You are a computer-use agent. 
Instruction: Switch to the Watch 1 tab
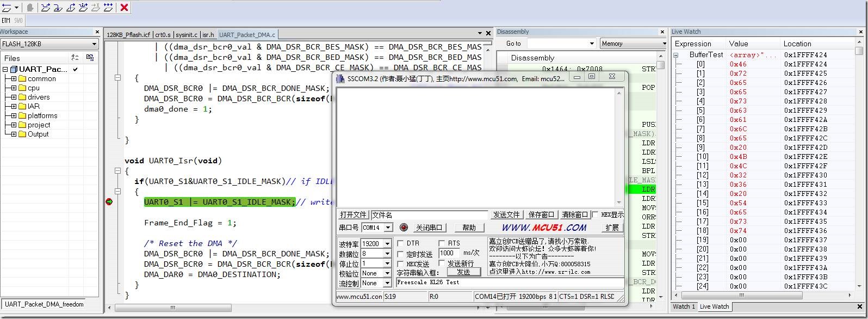[x=684, y=306]
